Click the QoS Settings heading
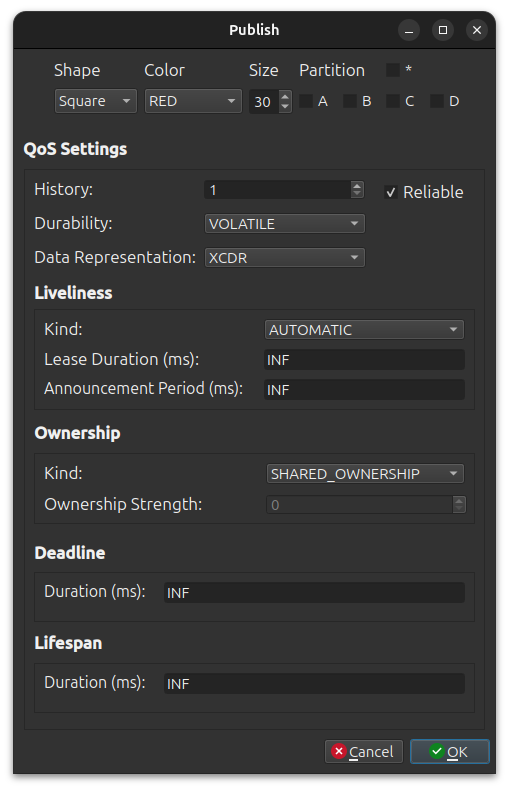This screenshot has width=509, height=790. 76,149
